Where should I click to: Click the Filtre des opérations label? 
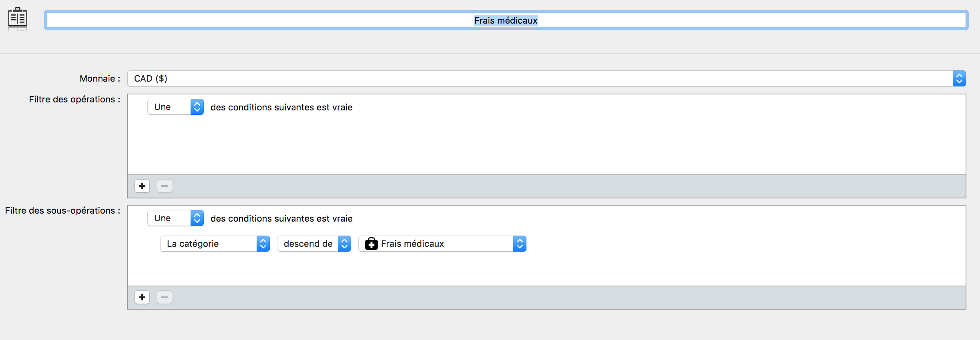pos(74,99)
